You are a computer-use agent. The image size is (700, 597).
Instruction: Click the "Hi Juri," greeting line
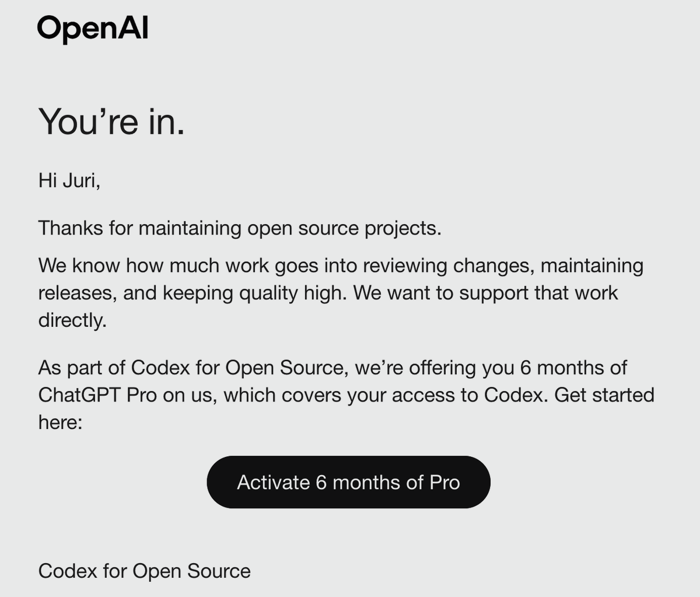(69, 180)
